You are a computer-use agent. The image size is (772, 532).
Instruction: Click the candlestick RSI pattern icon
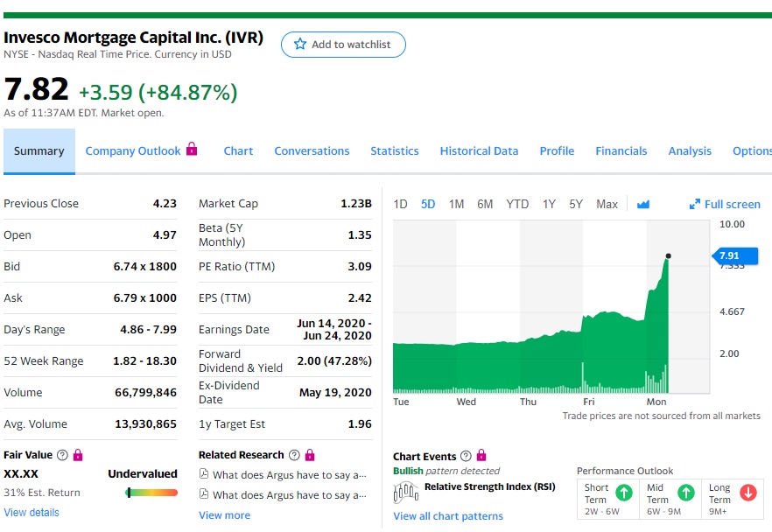[x=406, y=492]
